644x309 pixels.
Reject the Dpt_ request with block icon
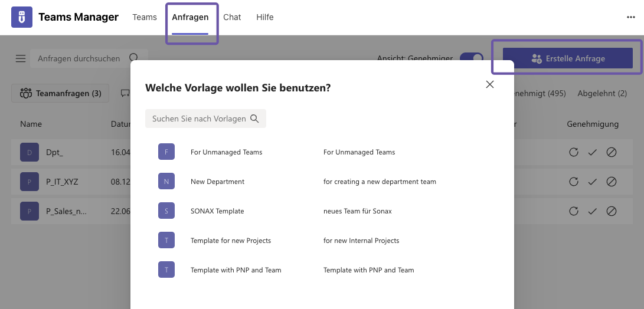point(612,152)
